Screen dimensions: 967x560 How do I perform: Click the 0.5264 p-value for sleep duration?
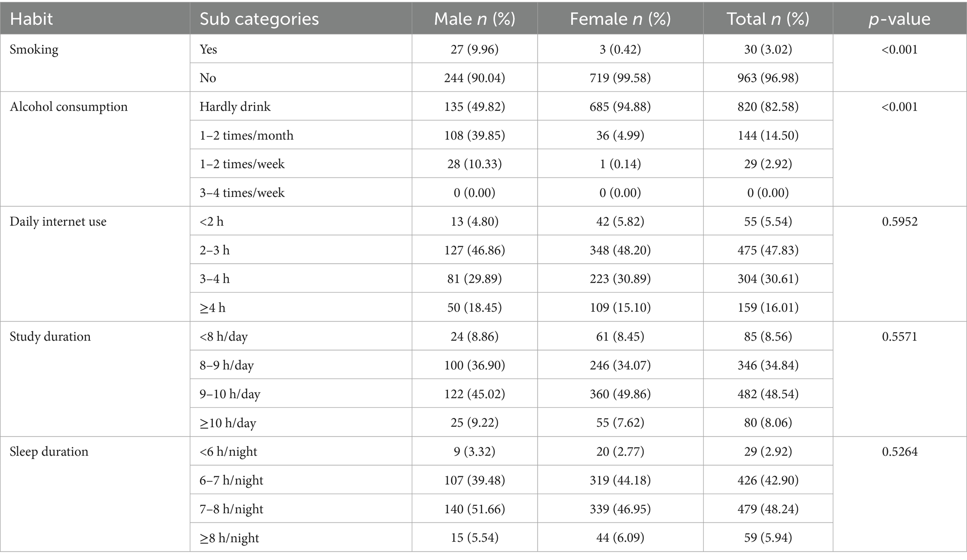(899, 452)
